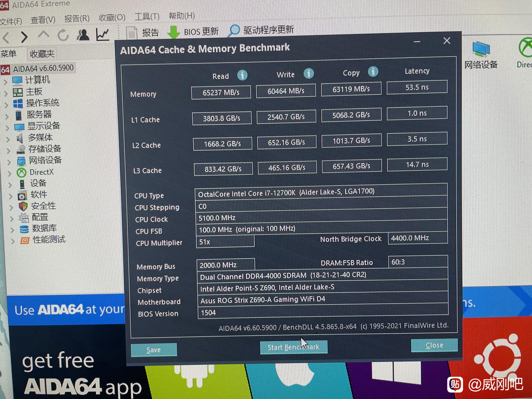Expand the 操作系统 tree node
The height and width of the screenshot is (399, 532).
[x=6, y=105]
